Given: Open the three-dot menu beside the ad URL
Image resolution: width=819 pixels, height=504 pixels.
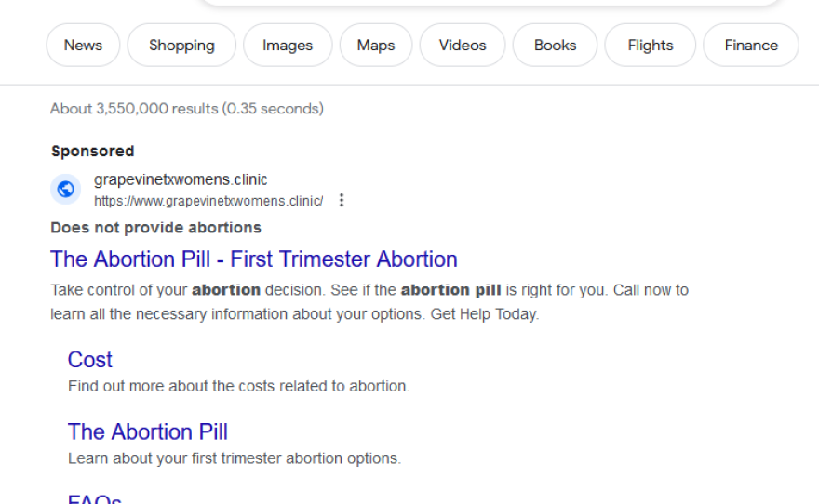Looking at the screenshot, I should pyautogui.click(x=342, y=200).
